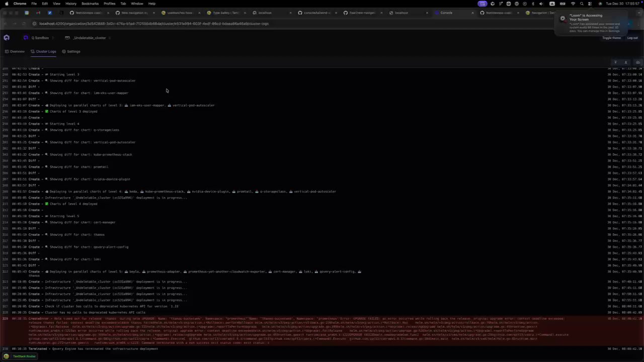Click 'Showing diff for chart: loki' line
644x362 pixels.
(x=322, y=259)
